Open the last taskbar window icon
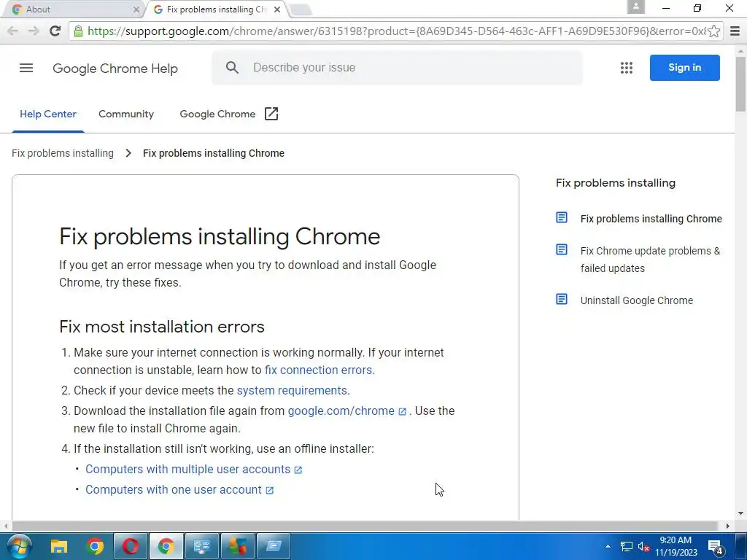Viewport: 747px width, 560px height. (274, 546)
